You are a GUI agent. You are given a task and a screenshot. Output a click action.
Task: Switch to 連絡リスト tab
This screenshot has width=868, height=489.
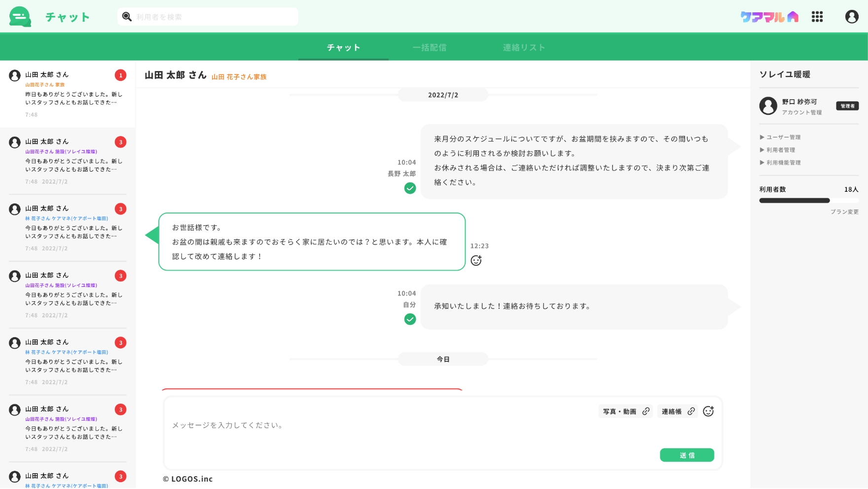[x=524, y=47]
